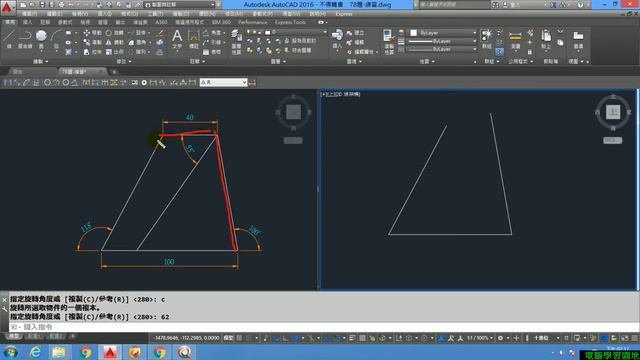This screenshot has height=360, width=640.
Task: Select the Stretch tool
Action: pos(93,52)
